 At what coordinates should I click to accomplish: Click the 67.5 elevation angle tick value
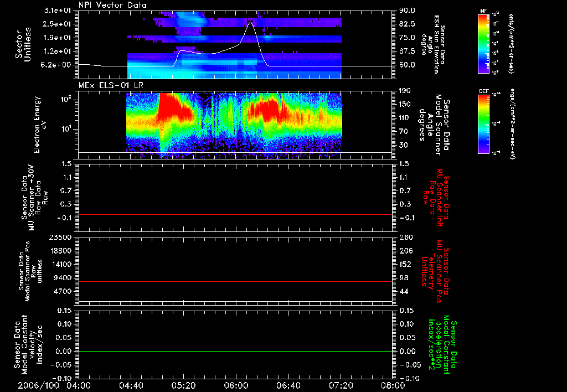pyautogui.click(x=407, y=51)
